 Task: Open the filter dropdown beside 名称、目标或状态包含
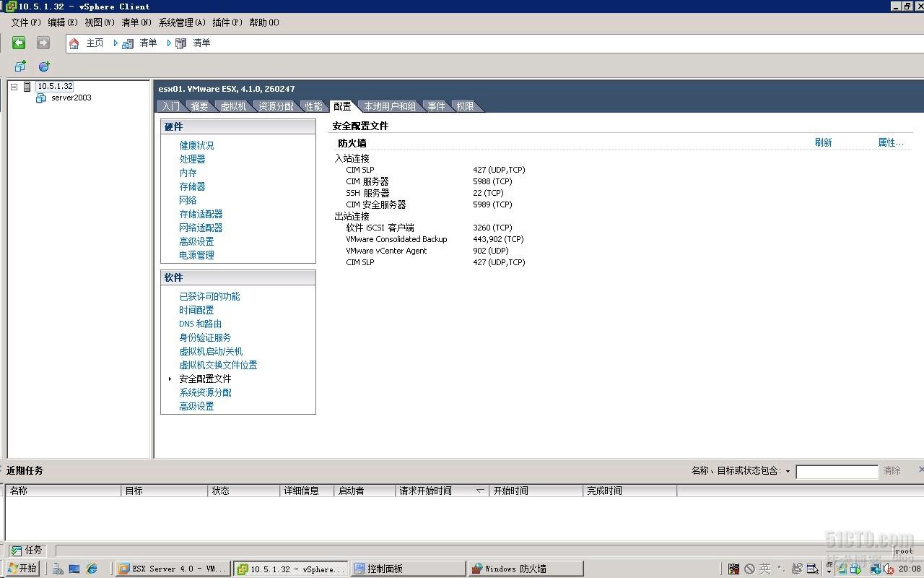788,471
